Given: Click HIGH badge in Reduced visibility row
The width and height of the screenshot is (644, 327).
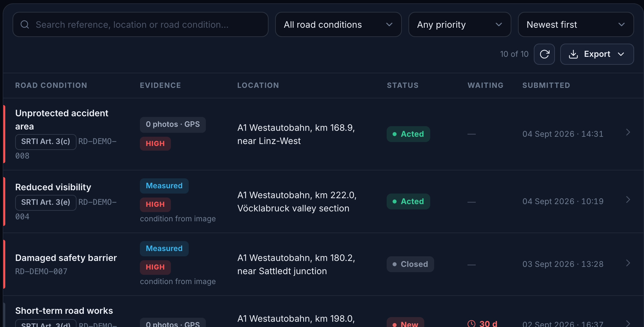Looking at the screenshot, I should pos(155,204).
